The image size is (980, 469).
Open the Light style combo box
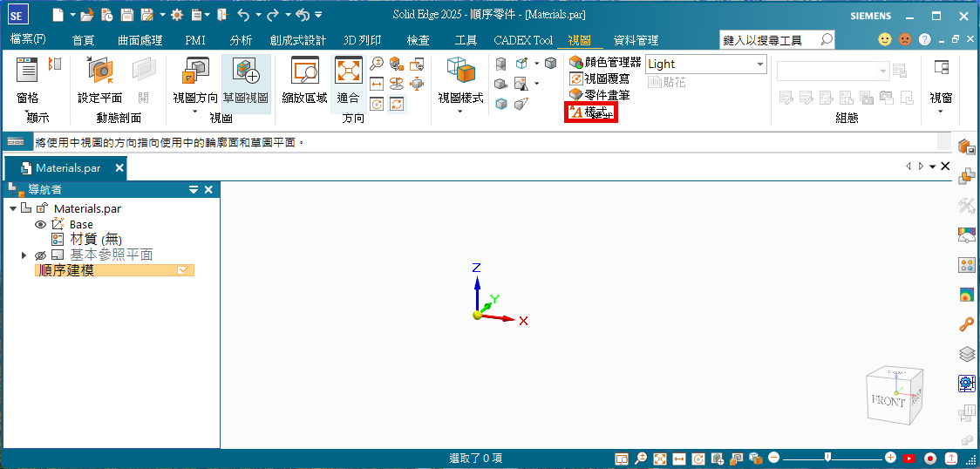705,64
